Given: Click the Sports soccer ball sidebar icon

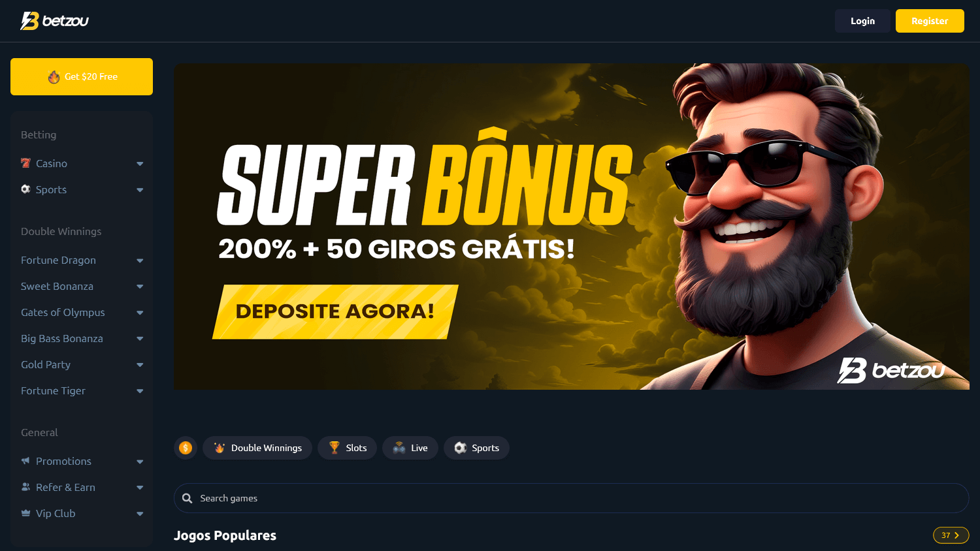Looking at the screenshot, I should click(x=25, y=189).
